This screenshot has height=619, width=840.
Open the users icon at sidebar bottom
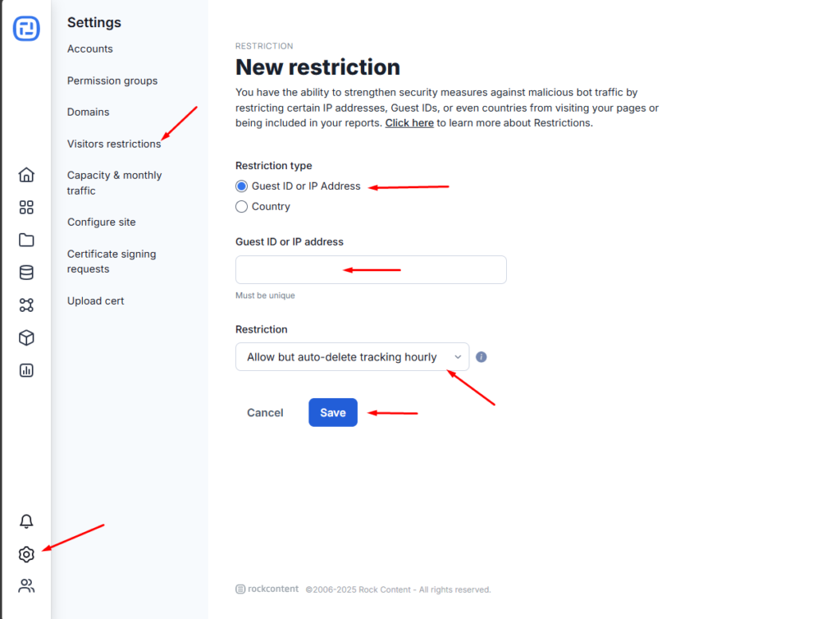point(26,586)
